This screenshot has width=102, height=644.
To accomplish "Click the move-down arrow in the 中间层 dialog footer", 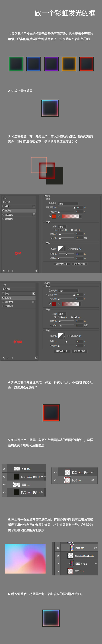I will 12,358.
